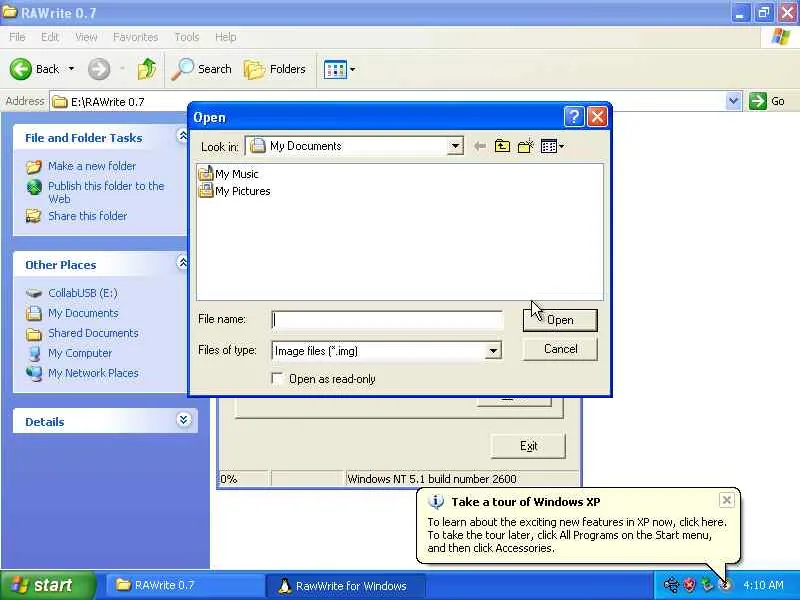The height and width of the screenshot is (600, 800).
Task: Toggle the Folders pane button
Action: point(274,69)
